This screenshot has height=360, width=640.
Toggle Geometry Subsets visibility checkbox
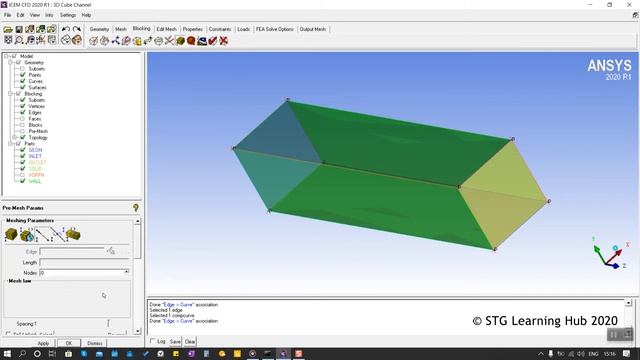tap(23, 69)
